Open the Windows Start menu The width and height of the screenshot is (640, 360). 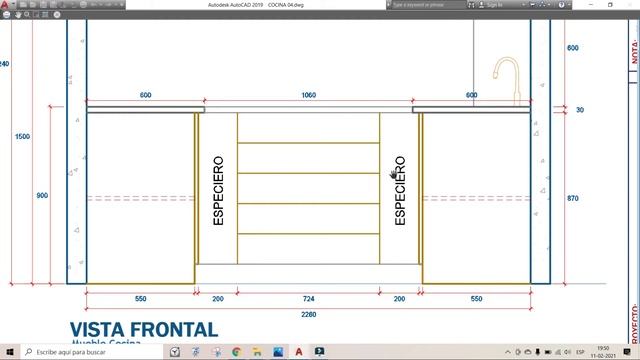(x=10, y=352)
